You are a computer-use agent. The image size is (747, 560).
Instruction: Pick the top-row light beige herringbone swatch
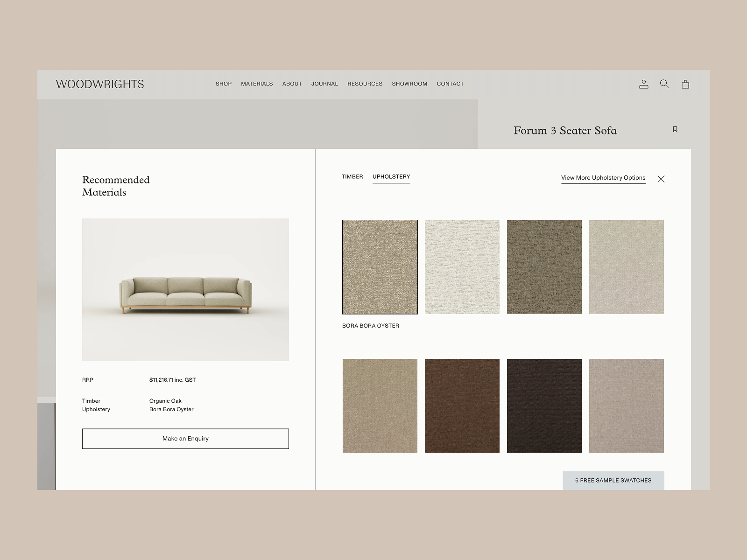pos(627,267)
